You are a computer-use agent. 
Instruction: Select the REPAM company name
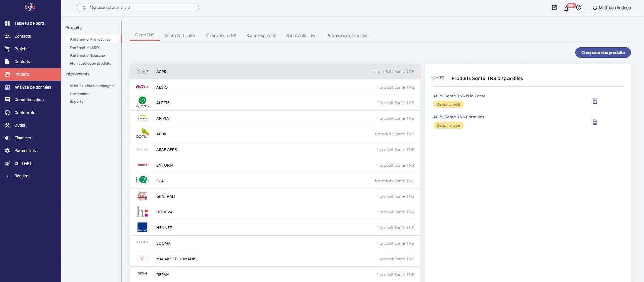click(x=163, y=275)
